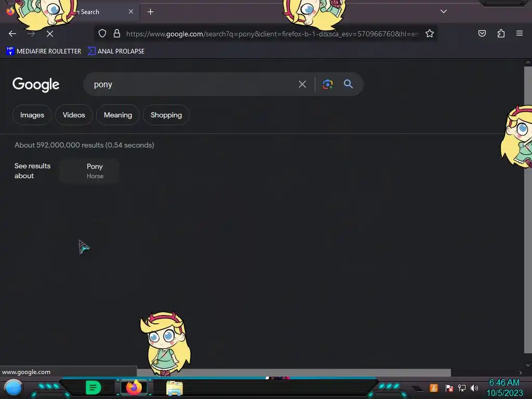The height and width of the screenshot is (399, 532).
Task: Click Firefox icon in the taskbar
Action: (134, 388)
